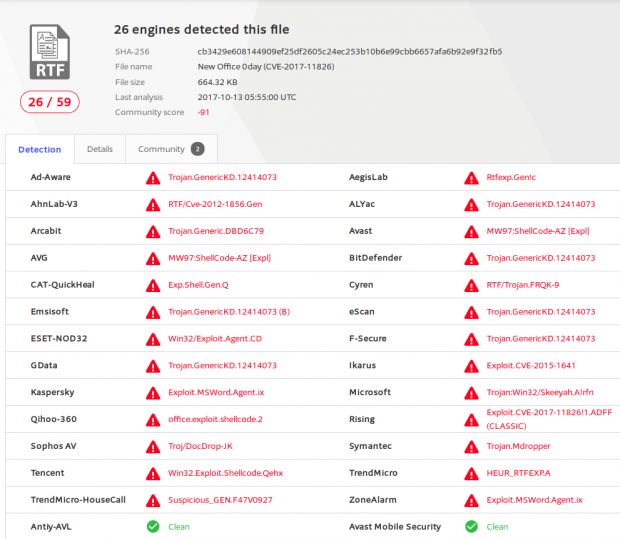The height and width of the screenshot is (539, 620).
Task: Click the warning icon in Cyren row
Action: 471,286
